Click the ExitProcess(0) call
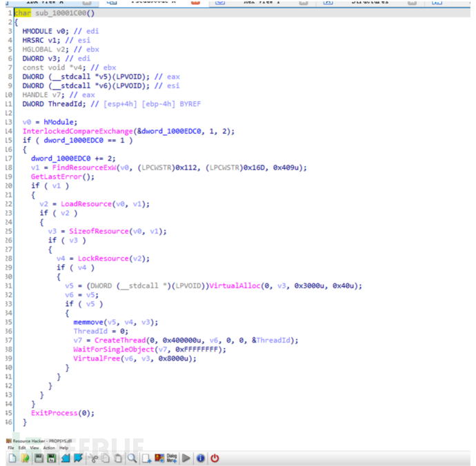Image resolution: width=476 pixels, height=466 pixels. (63, 413)
